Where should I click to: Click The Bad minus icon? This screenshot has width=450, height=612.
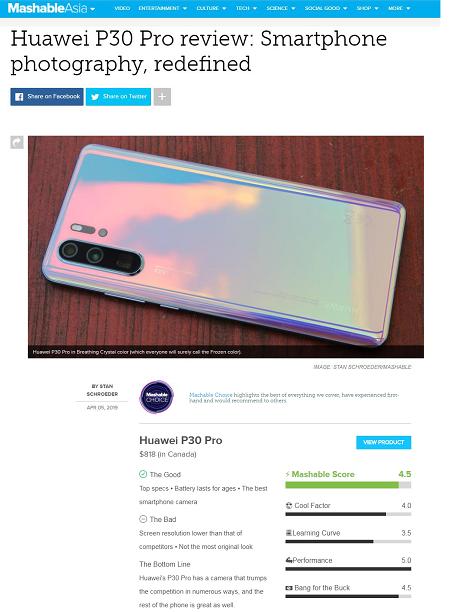click(x=143, y=519)
